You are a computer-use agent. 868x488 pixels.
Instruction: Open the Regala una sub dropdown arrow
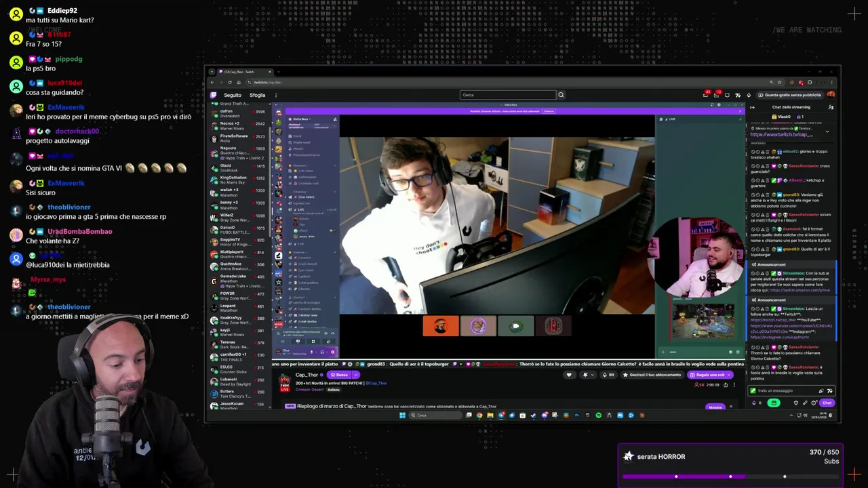(x=729, y=375)
